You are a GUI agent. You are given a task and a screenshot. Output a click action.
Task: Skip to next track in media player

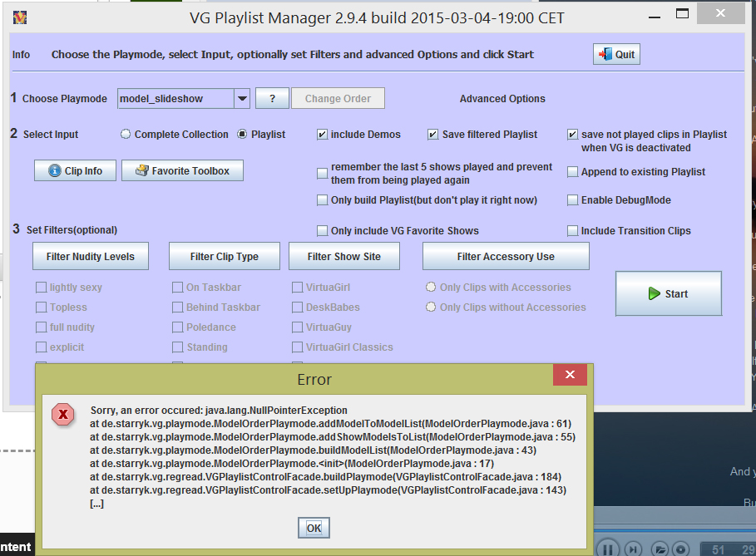pos(634,549)
